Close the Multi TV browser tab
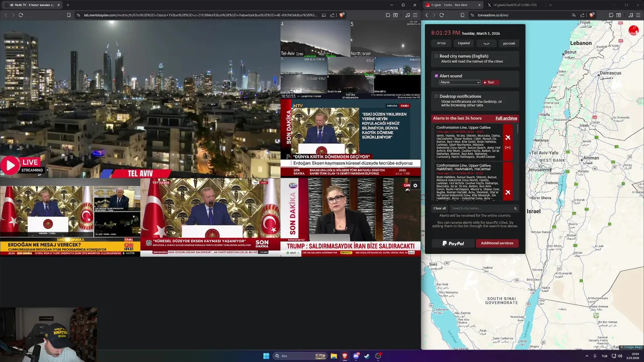This screenshot has height=362, width=644. point(58,5)
